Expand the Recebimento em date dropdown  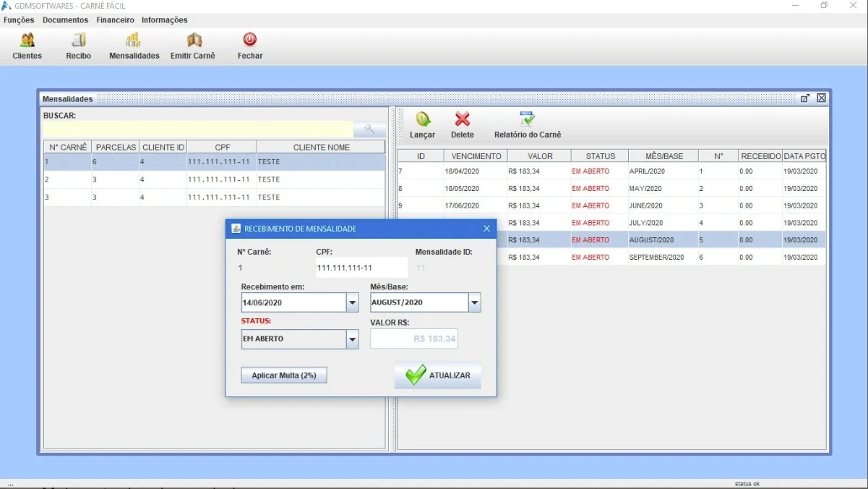[x=352, y=303]
